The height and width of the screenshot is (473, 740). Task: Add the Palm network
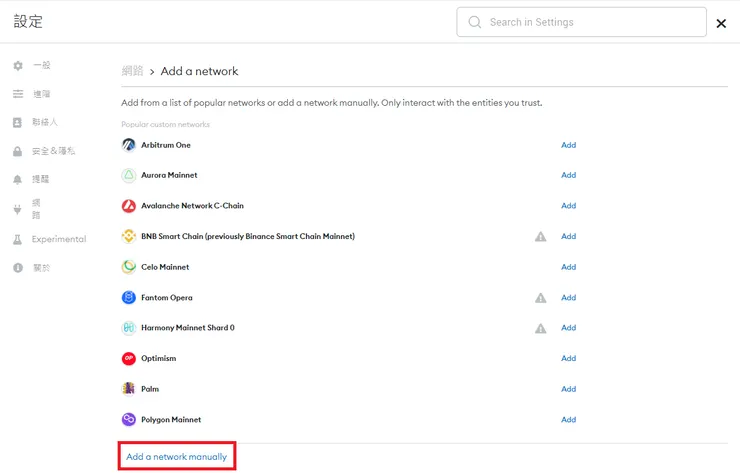(568, 389)
